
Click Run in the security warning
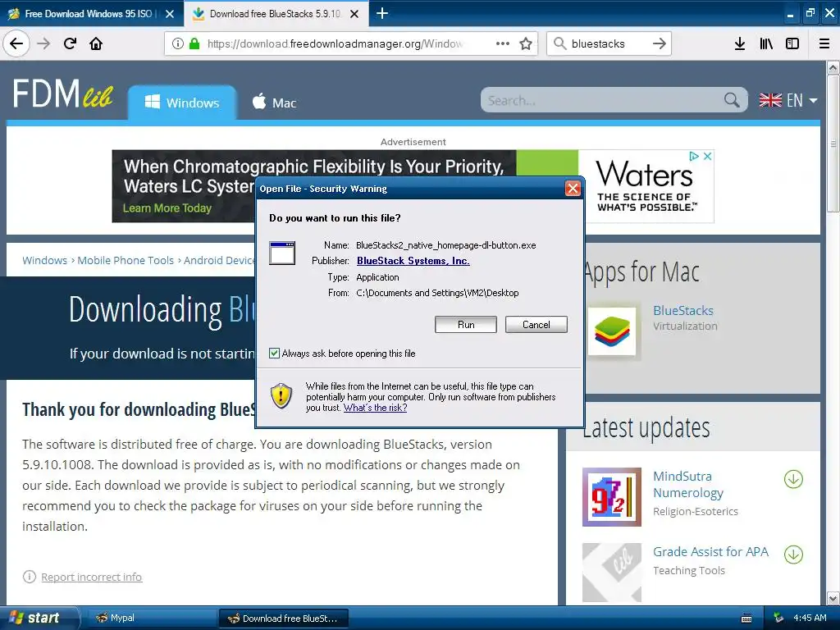[466, 324]
